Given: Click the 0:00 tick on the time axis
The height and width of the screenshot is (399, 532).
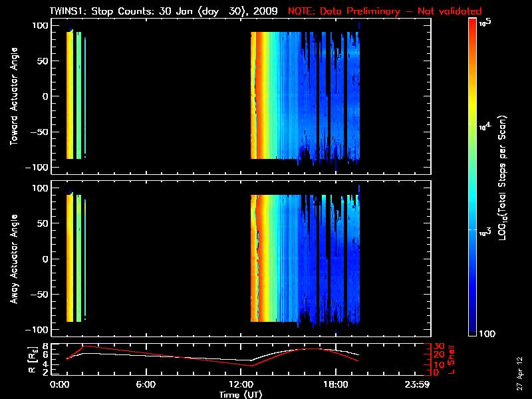Looking at the screenshot, I should [x=60, y=384].
